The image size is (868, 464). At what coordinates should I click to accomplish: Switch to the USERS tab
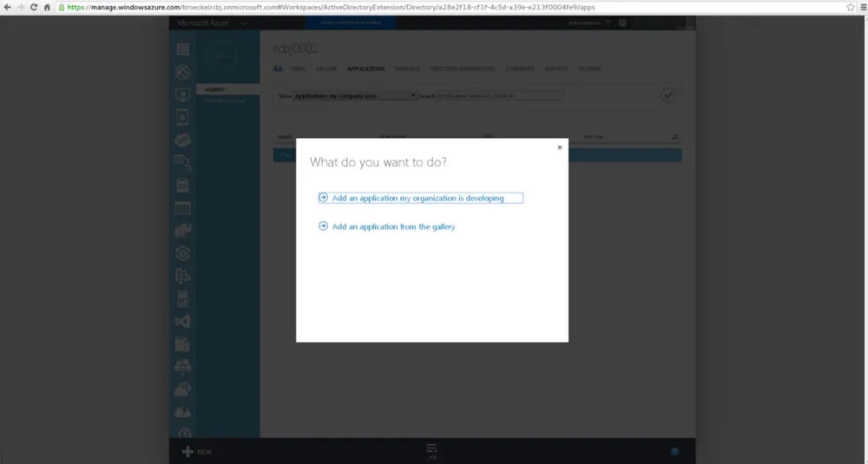[298, 69]
